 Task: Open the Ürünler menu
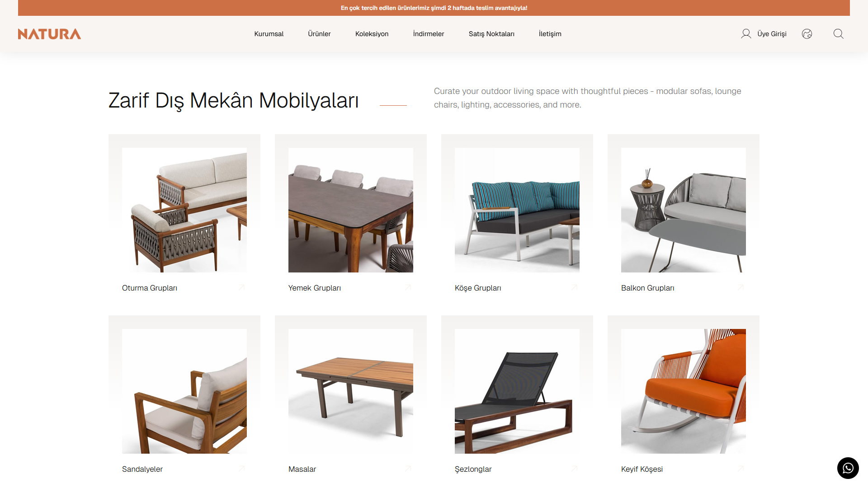(319, 34)
